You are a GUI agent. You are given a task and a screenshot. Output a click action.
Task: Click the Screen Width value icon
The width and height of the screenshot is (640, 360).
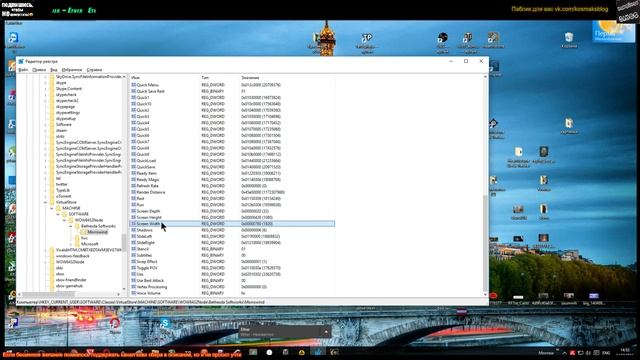tap(133, 224)
